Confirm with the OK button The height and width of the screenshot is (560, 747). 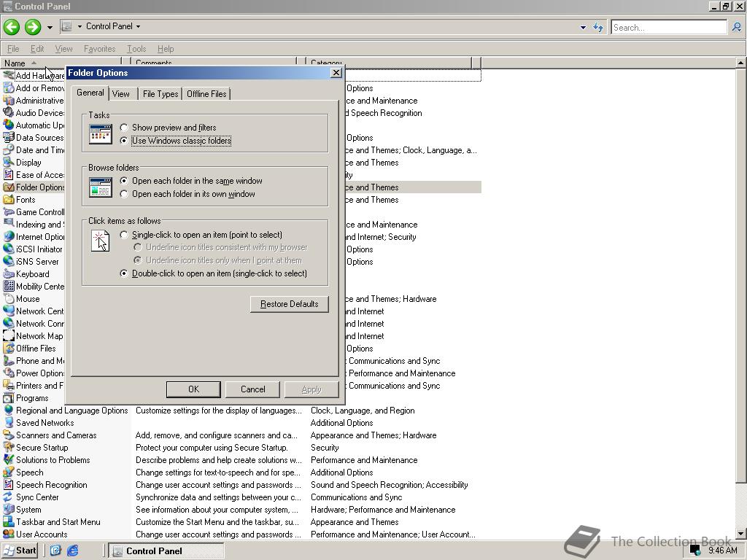click(x=193, y=389)
